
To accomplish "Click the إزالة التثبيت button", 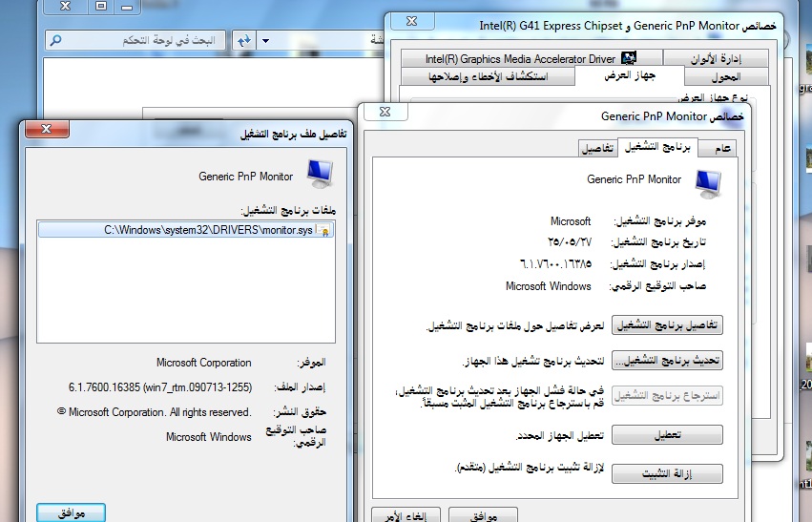I will coord(668,474).
